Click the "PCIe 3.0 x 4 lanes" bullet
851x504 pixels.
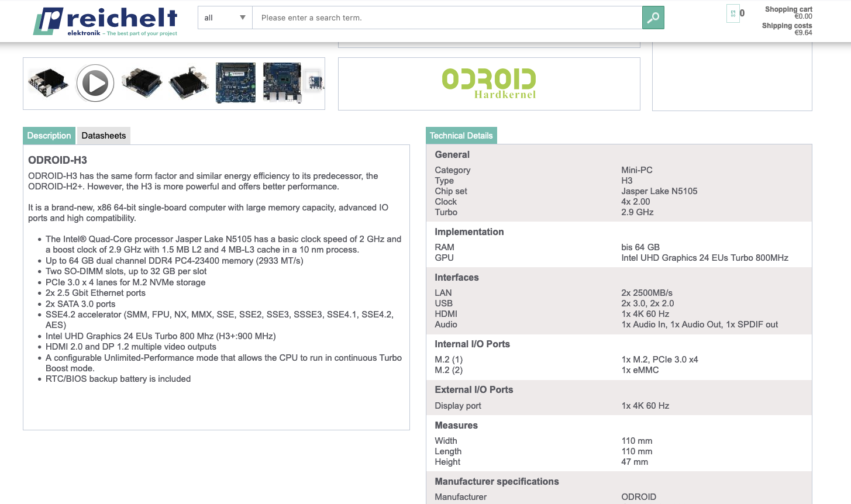(x=126, y=282)
